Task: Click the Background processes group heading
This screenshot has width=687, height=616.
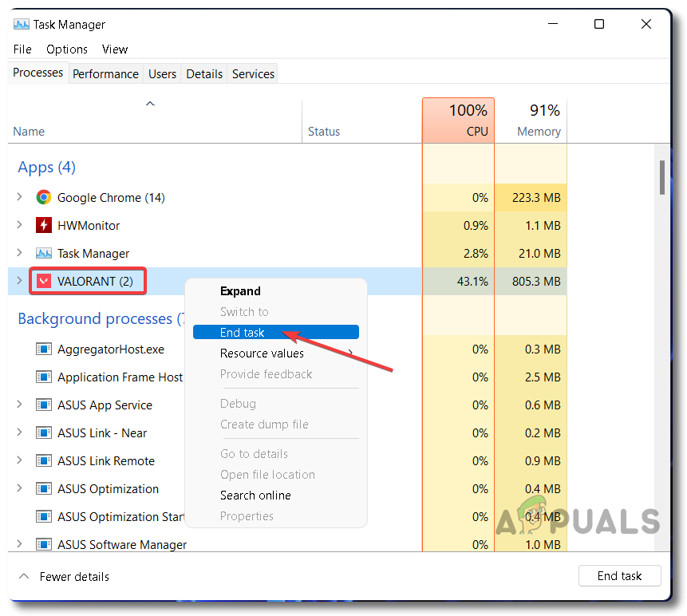Action: [101, 318]
